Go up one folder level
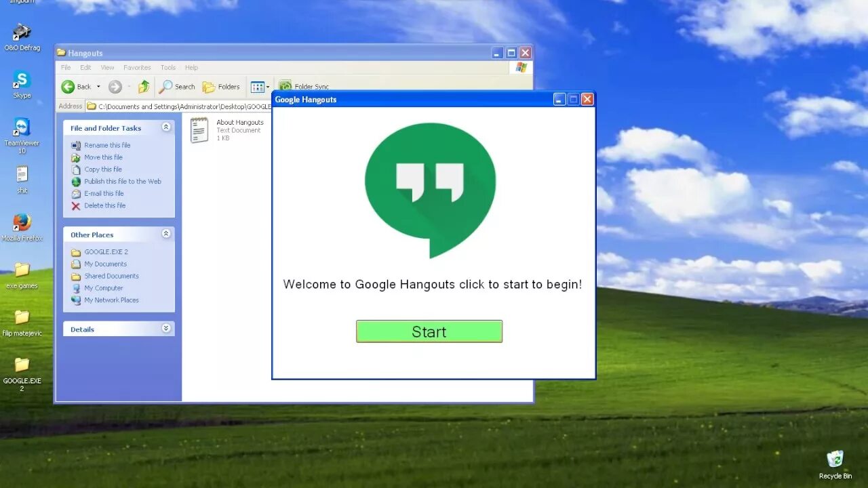Screen dimensions: 868x488 [x=144, y=87]
